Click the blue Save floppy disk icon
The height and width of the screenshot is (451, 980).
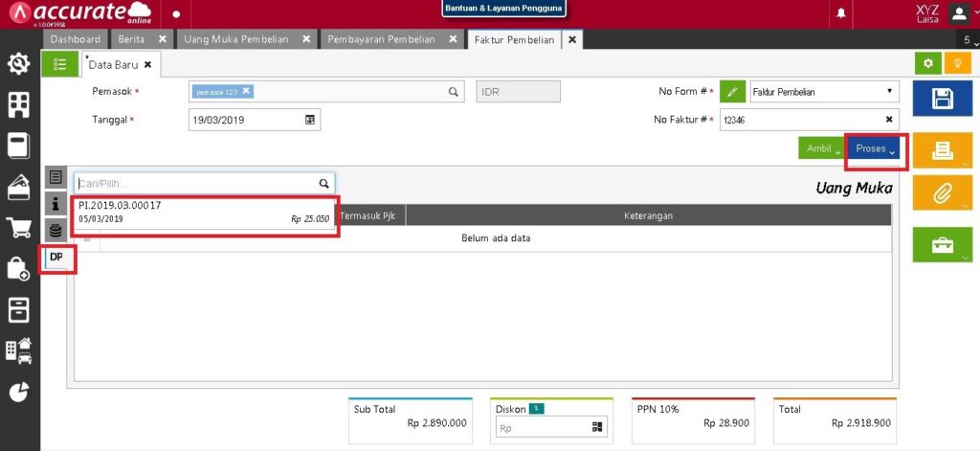click(x=941, y=100)
